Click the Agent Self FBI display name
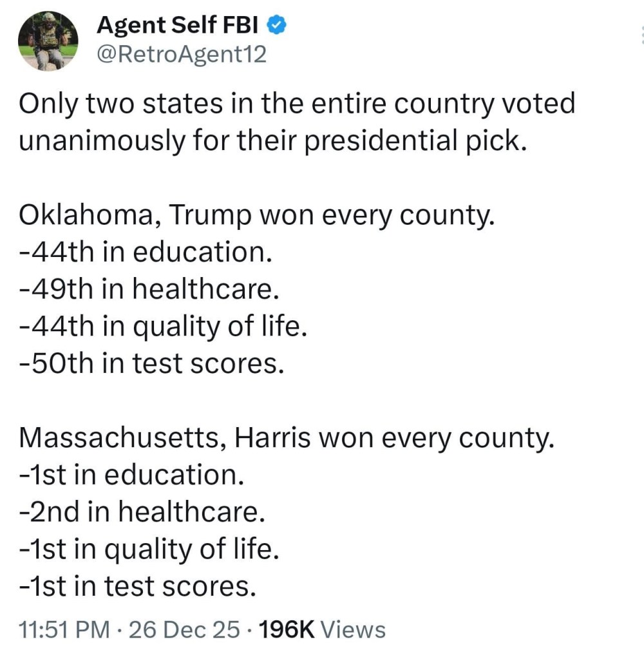This screenshot has width=644, height=659. click(x=178, y=25)
